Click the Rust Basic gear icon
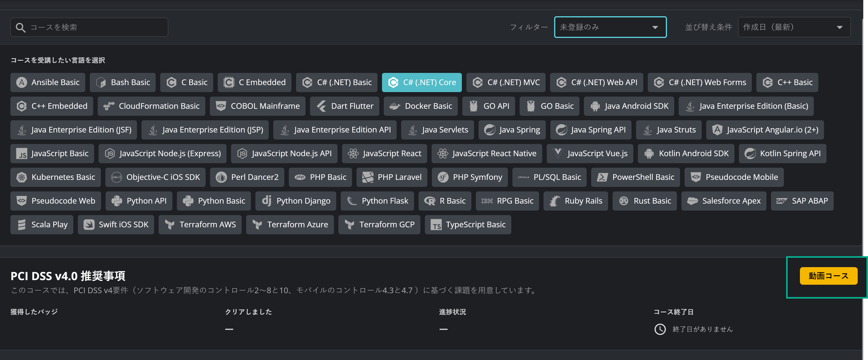This screenshot has width=868, height=360. pyautogui.click(x=624, y=201)
